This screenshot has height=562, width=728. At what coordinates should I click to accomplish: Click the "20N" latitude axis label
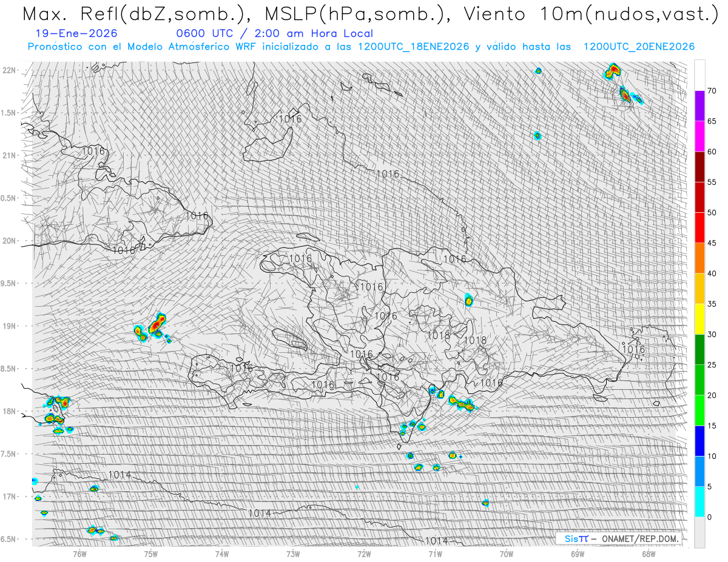9,241
